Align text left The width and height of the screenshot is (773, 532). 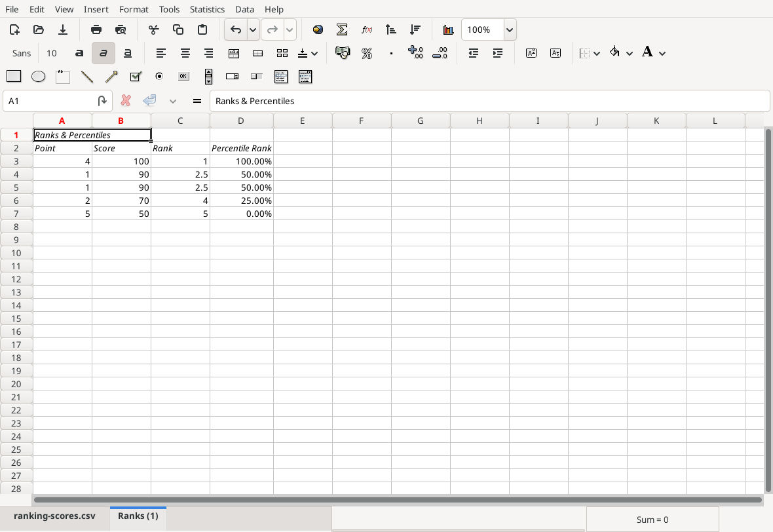[x=160, y=53]
